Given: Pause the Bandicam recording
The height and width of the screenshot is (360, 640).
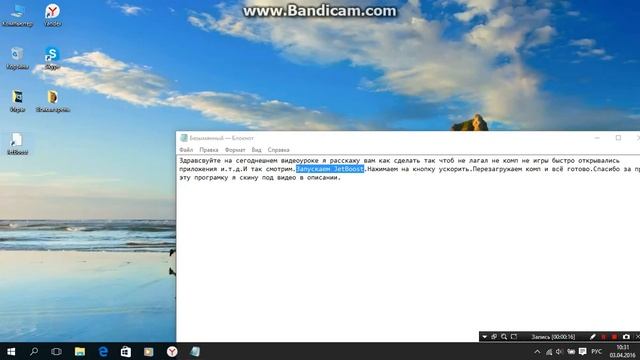Looking at the screenshot, I should pos(604,337).
